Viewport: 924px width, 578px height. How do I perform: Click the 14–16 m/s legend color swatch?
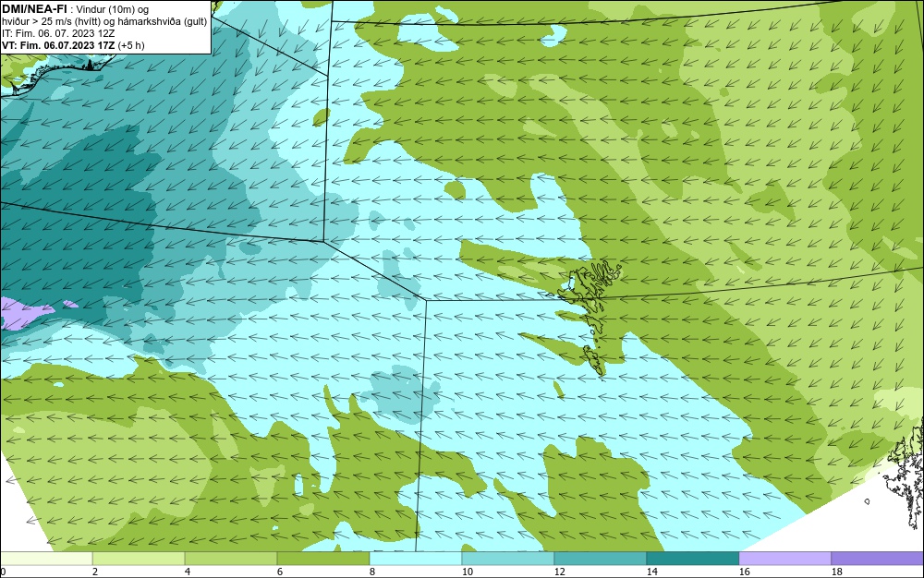coord(692,558)
